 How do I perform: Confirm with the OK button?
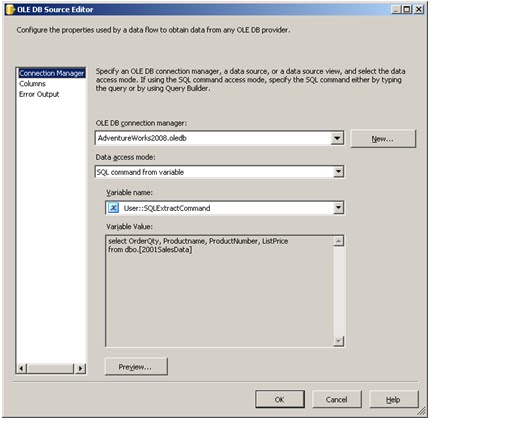(280, 399)
